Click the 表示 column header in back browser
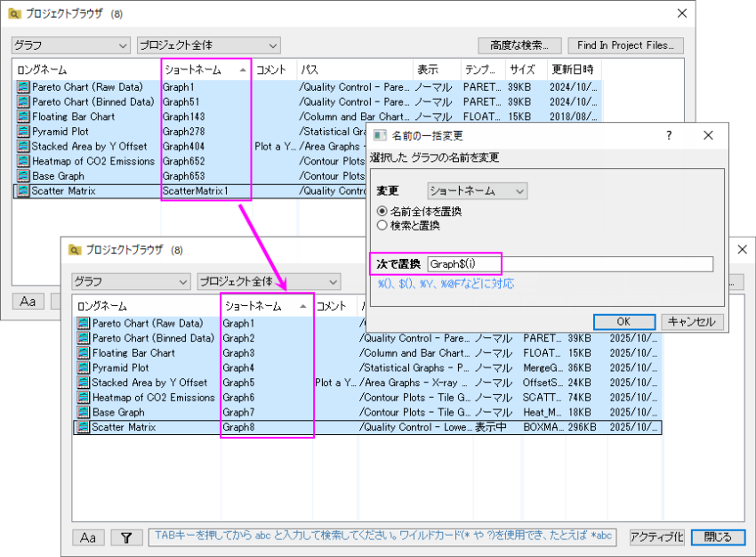 point(437,70)
